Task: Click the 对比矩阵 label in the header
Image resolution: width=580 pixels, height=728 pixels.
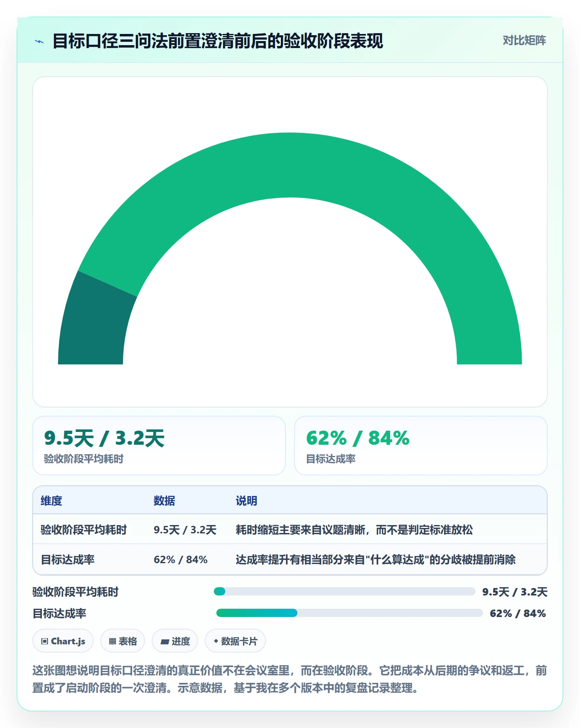Action: pos(524,41)
